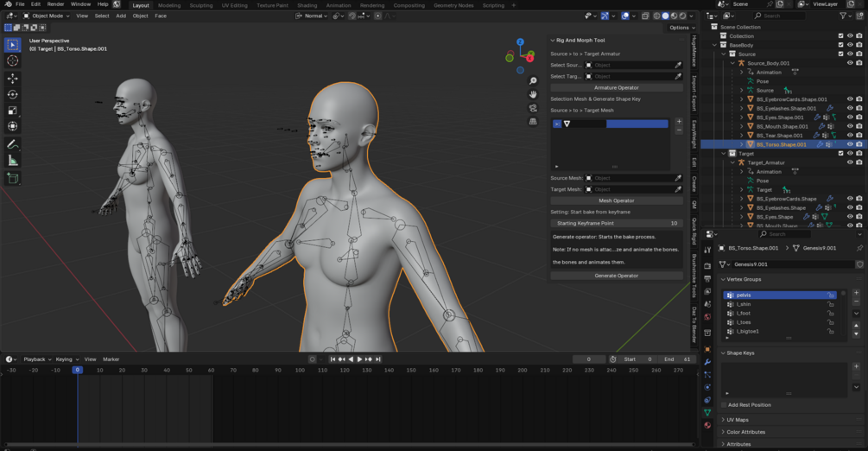Image resolution: width=868 pixels, height=451 pixels.
Task: Click the Generate Operator button
Action: (616, 276)
